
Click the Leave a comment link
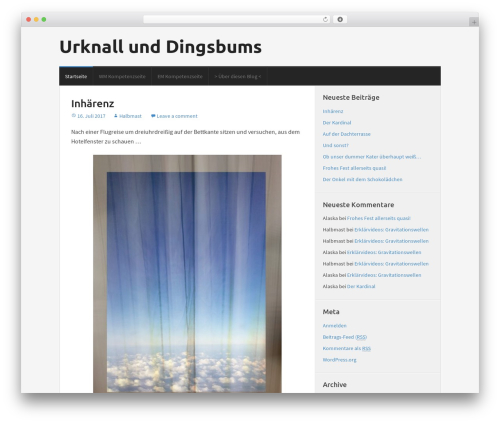point(177,116)
